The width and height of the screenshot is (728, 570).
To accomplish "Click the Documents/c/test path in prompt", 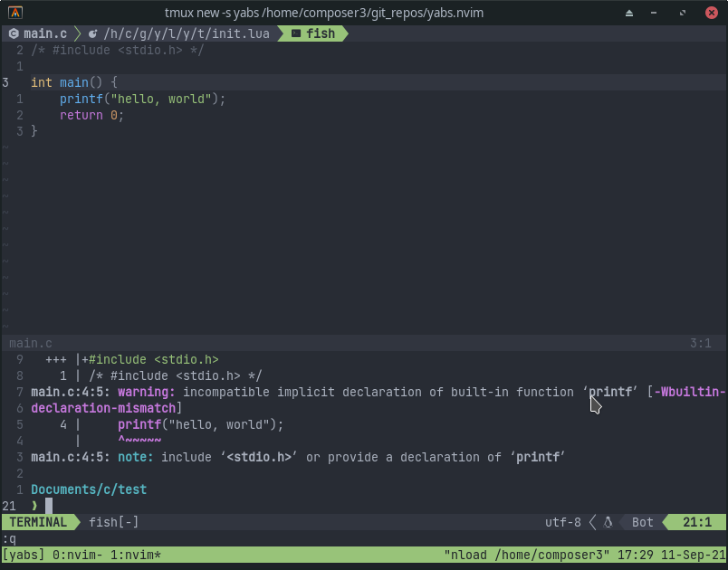I will coord(89,489).
